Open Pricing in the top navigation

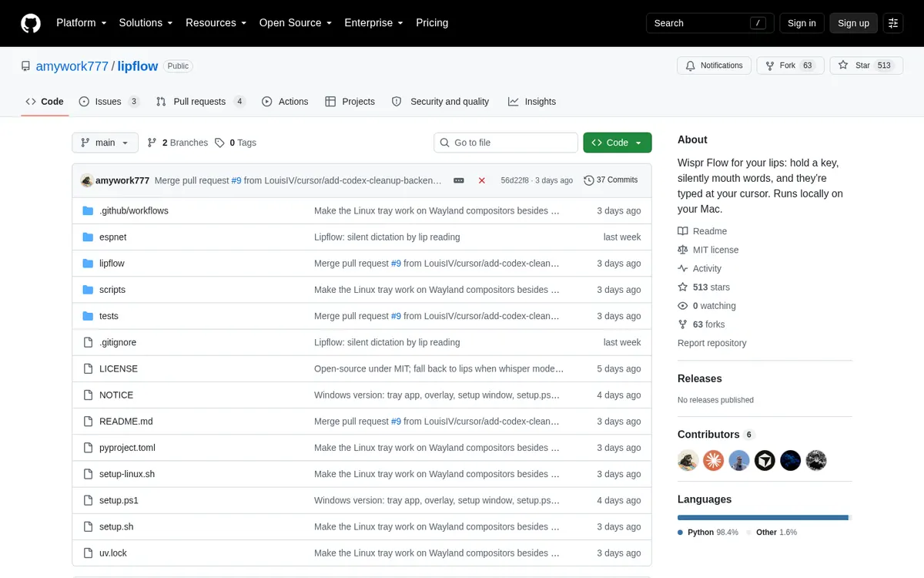click(432, 23)
